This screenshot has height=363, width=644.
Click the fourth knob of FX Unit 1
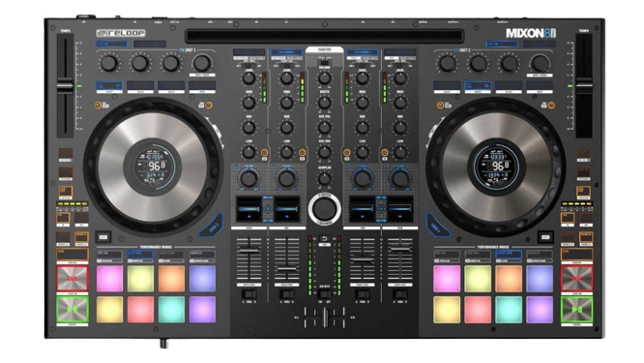click(202, 63)
